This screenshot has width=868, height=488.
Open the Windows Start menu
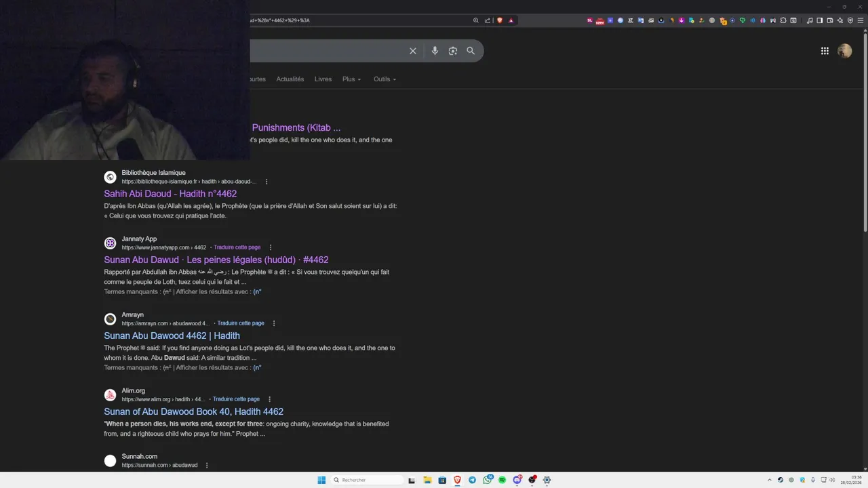tap(321, 480)
